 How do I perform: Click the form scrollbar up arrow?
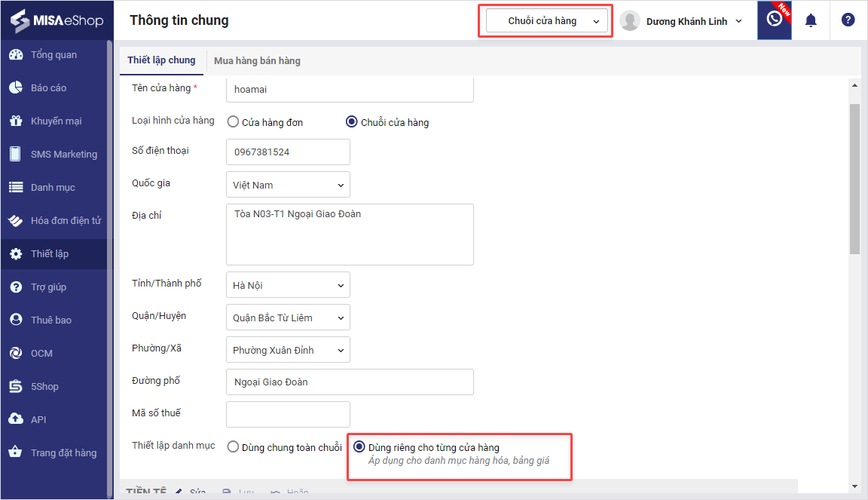854,85
